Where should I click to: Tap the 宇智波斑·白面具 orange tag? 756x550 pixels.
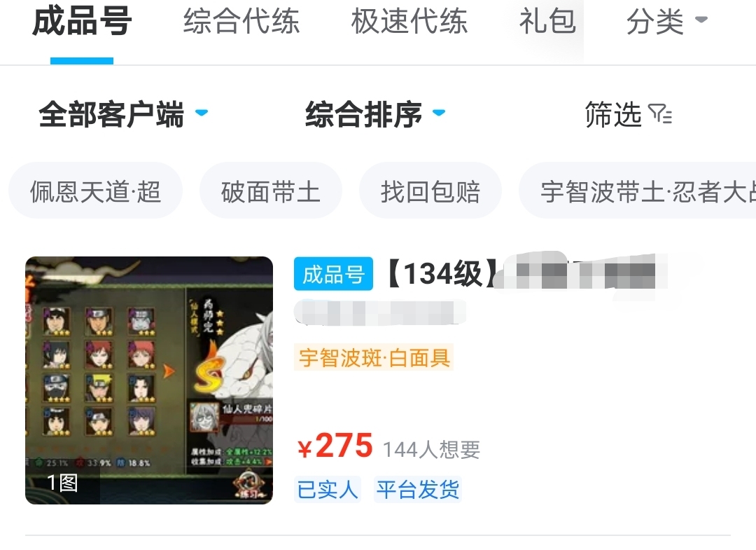374,357
